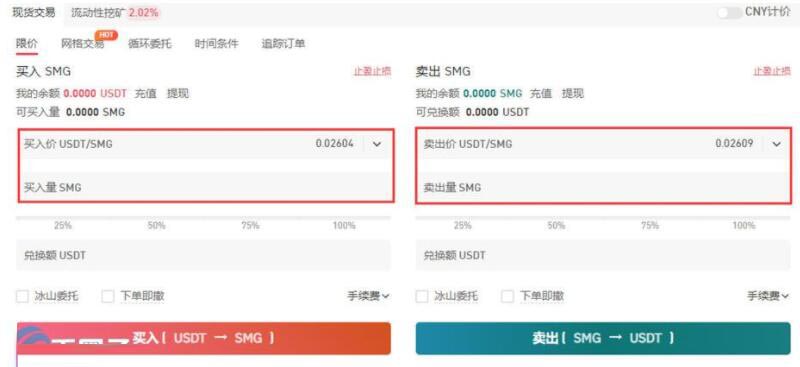Check 冰山委托 in the sell panel
800x367 pixels.
pyautogui.click(x=422, y=296)
